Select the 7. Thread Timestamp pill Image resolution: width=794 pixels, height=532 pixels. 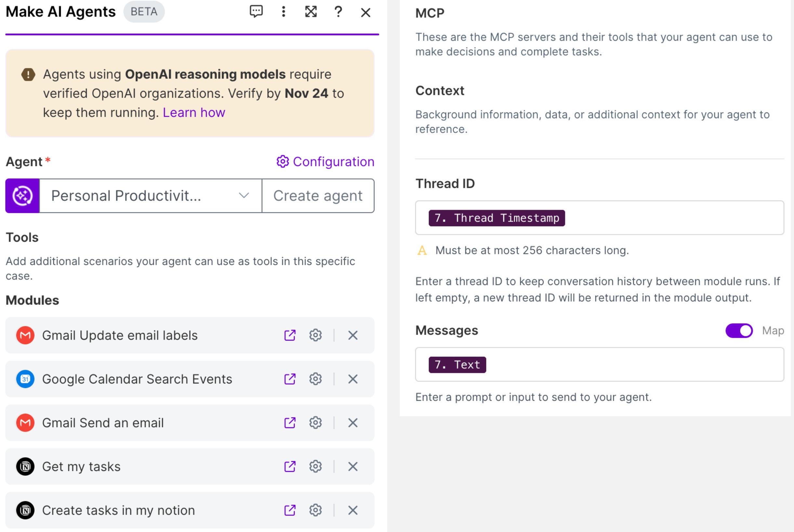click(496, 218)
